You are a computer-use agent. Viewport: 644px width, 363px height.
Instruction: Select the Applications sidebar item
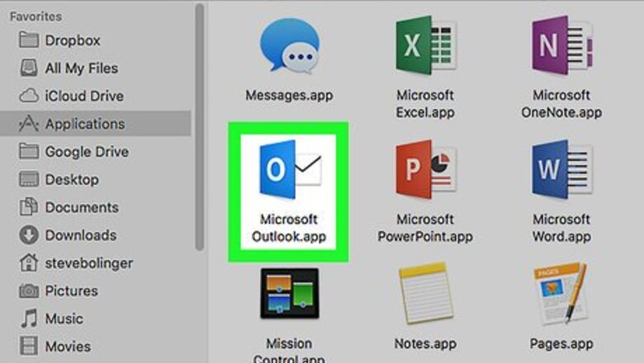[x=84, y=124]
